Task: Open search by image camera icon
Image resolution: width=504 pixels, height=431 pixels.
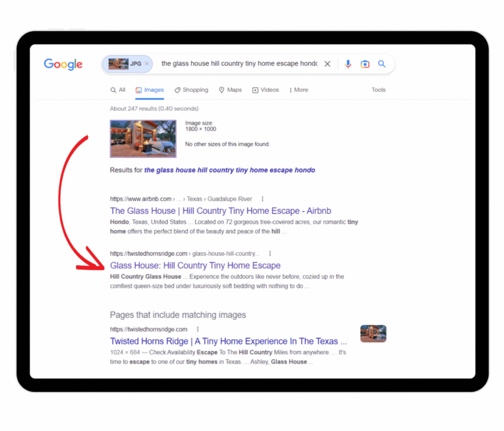Action: pos(365,64)
